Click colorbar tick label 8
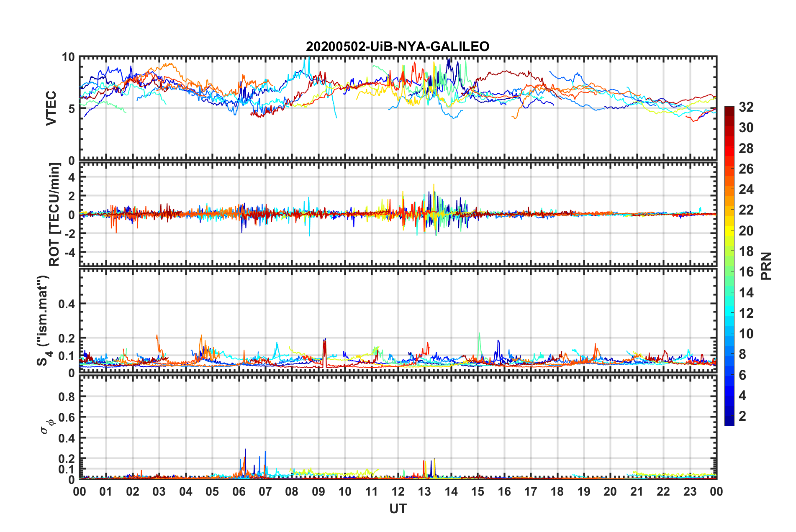Image resolution: width=796 pixels, height=532 pixels. [x=742, y=354]
